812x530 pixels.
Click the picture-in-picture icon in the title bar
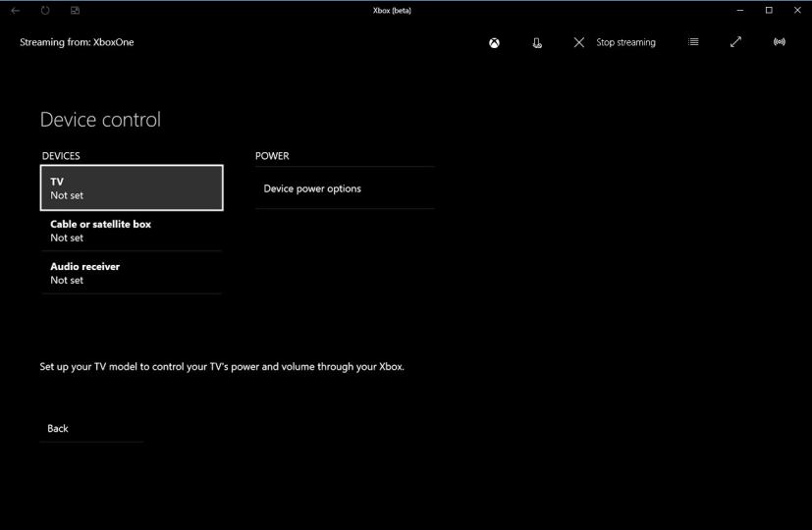point(76,10)
